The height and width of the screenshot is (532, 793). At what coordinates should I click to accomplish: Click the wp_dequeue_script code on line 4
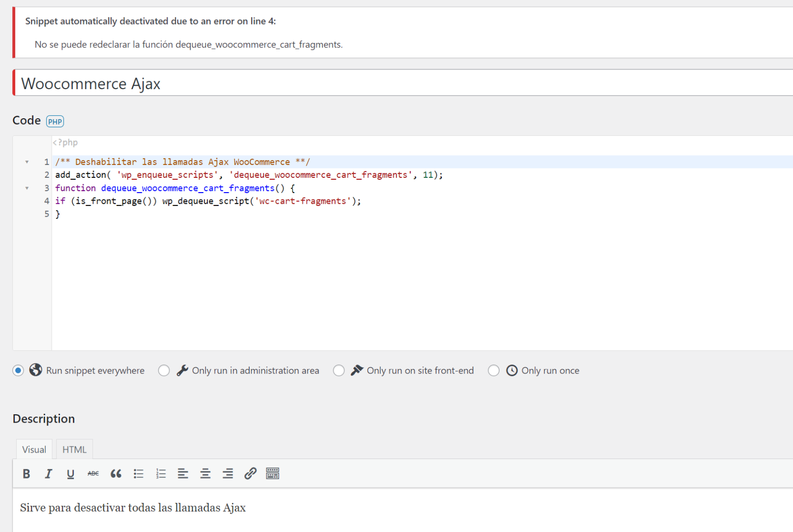pyautogui.click(x=262, y=201)
